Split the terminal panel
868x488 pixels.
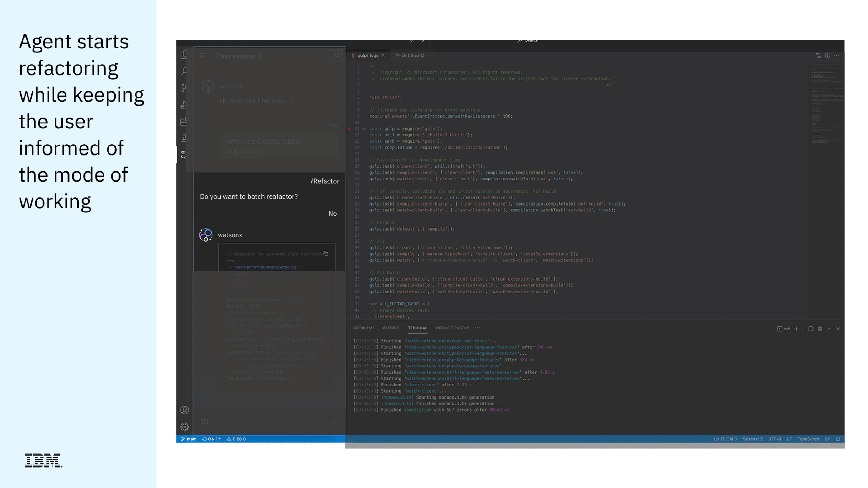[x=811, y=329]
